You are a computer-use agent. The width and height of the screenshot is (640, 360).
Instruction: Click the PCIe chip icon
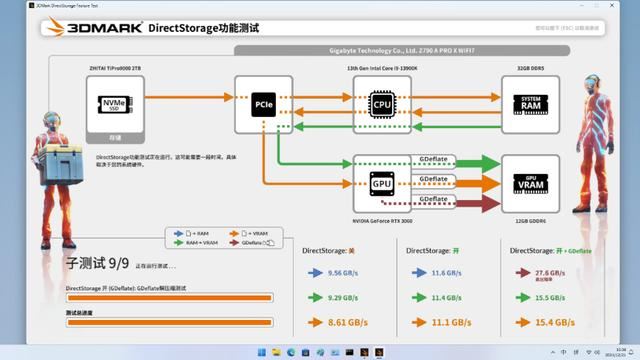pyautogui.click(x=263, y=104)
